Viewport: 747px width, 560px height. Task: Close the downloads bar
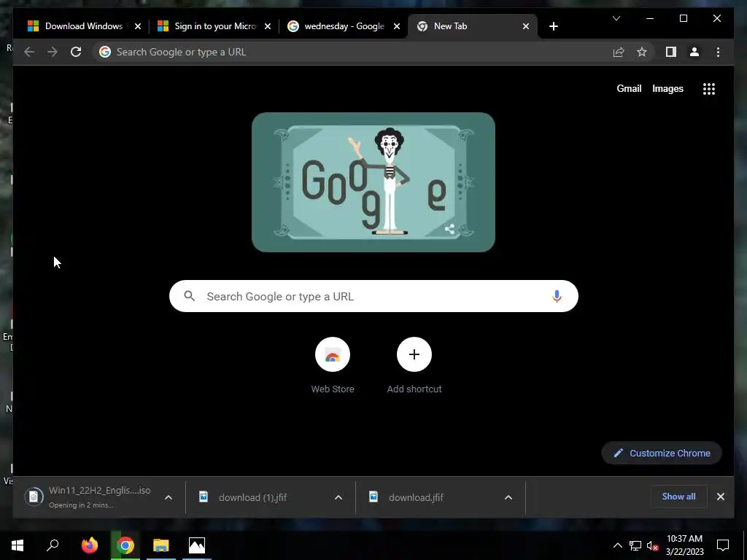[x=720, y=497]
